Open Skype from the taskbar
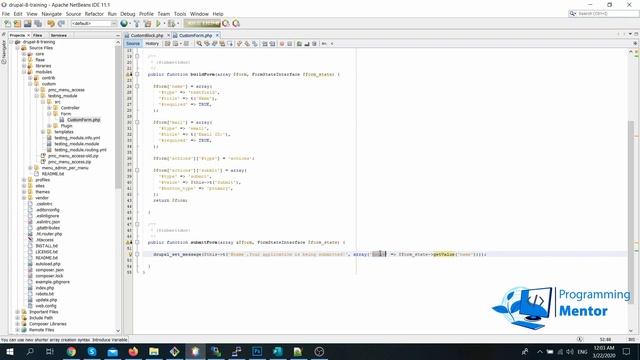The image size is (640, 360). click(x=92, y=351)
